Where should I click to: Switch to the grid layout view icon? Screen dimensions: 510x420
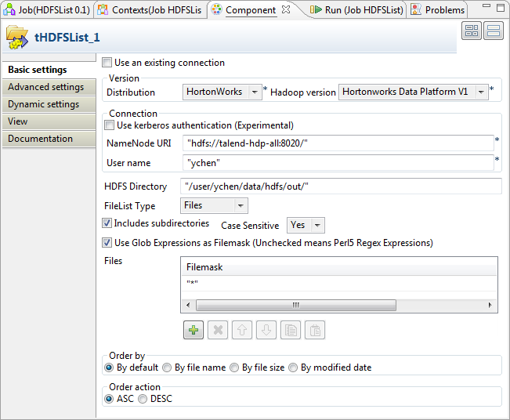click(x=471, y=31)
